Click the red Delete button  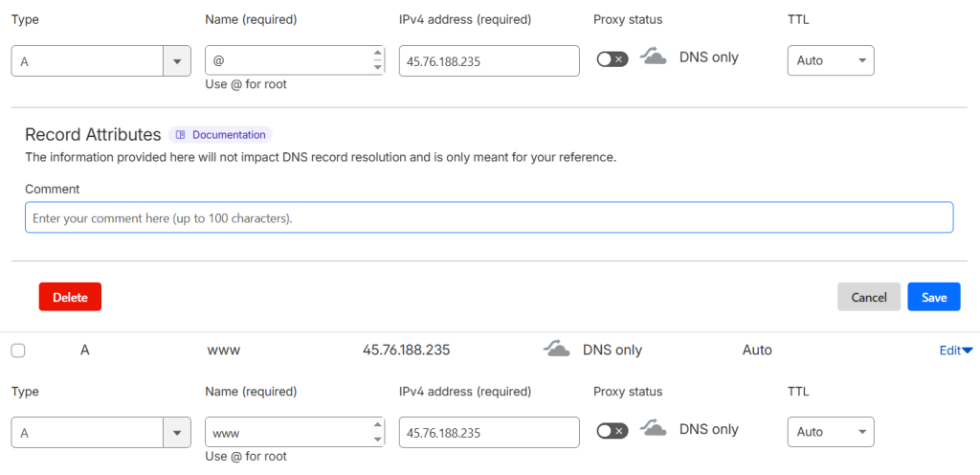click(x=70, y=297)
